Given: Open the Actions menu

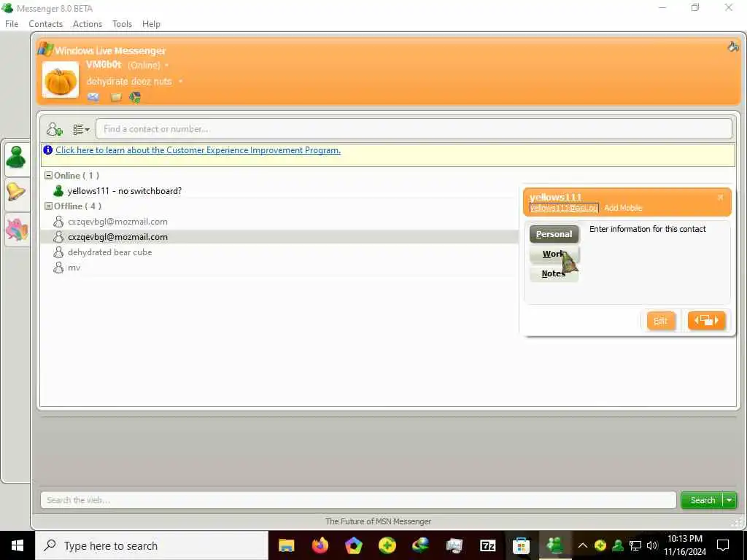Looking at the screenshot, I should point(88,24).
